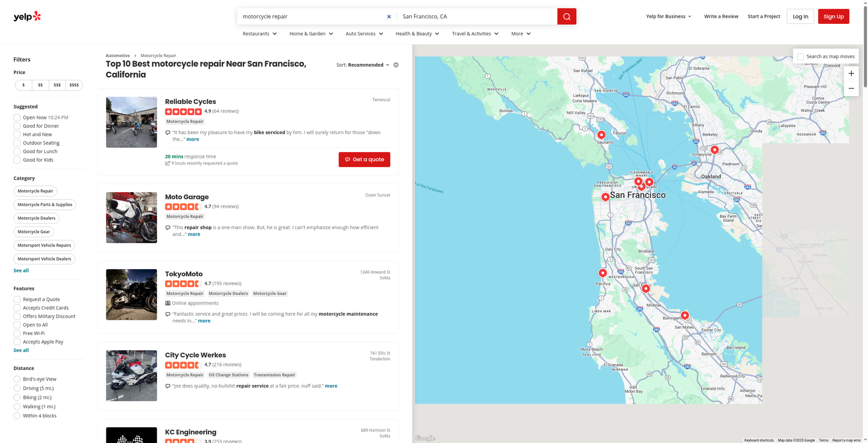The image size is (868, 443).
Task: Select Walking (1 mi.) distance
Action: [x=17, y=407]
